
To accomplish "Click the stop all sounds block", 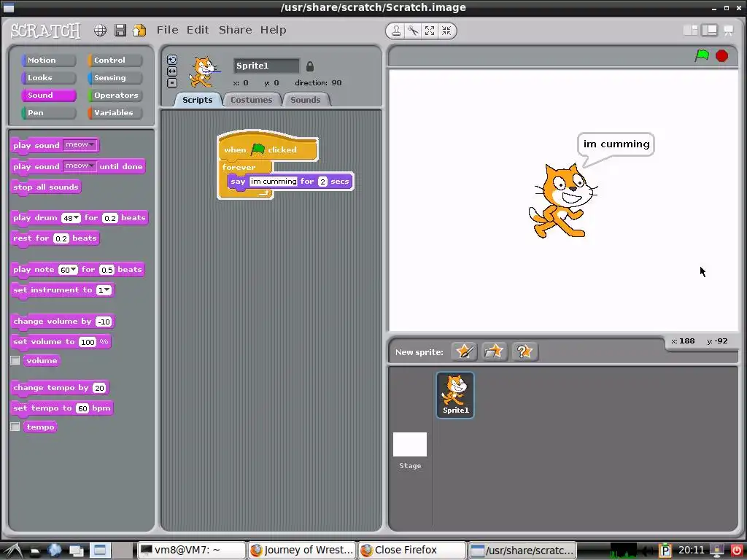I will (x=46, y=187).
